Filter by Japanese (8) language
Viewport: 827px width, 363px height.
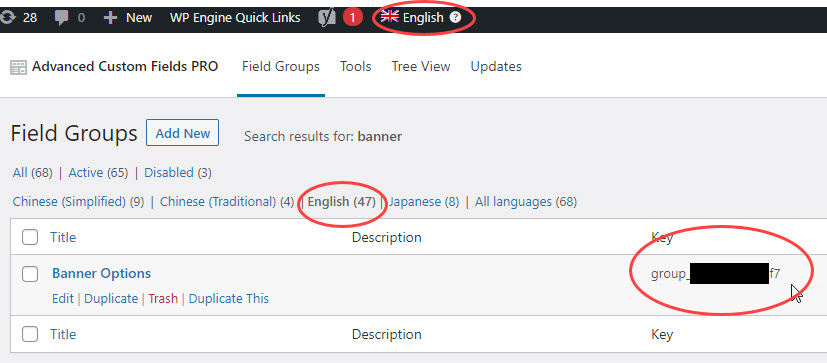point(424,202)
